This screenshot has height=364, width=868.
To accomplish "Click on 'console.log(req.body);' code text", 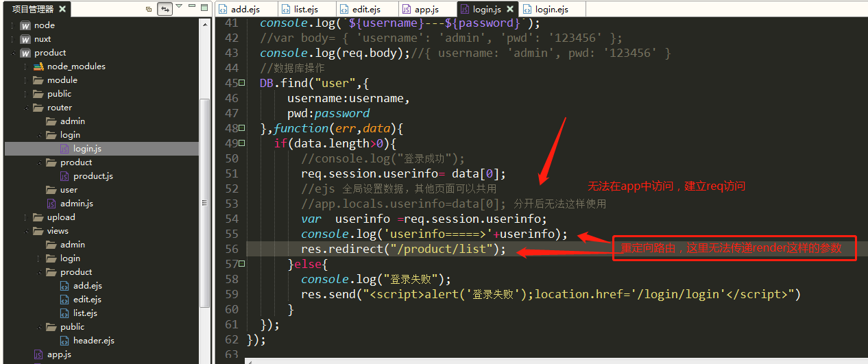I will (335, 53).
